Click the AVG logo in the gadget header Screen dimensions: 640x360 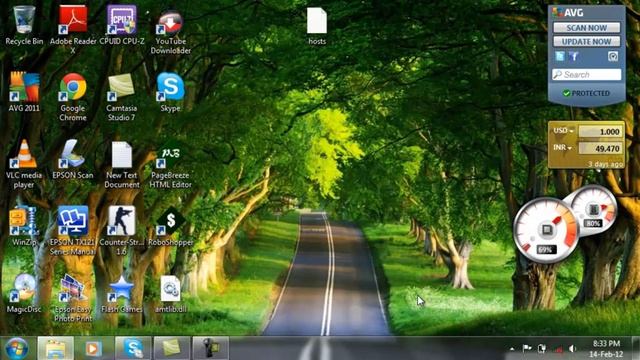coord(568,13)
